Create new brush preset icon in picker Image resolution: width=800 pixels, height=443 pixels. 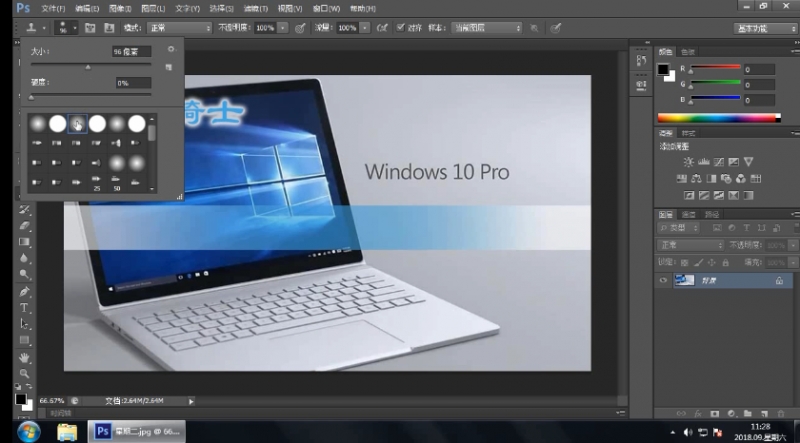coord(169,67)
